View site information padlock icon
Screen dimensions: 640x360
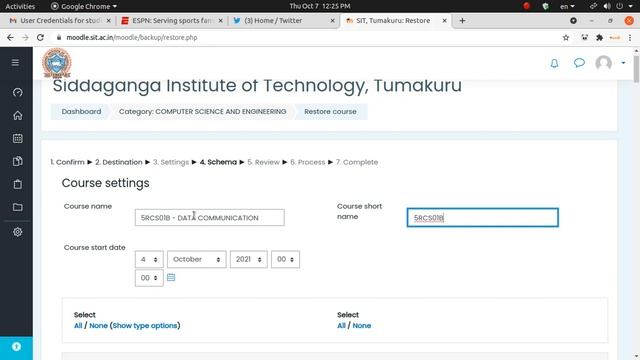coord(59,38)
